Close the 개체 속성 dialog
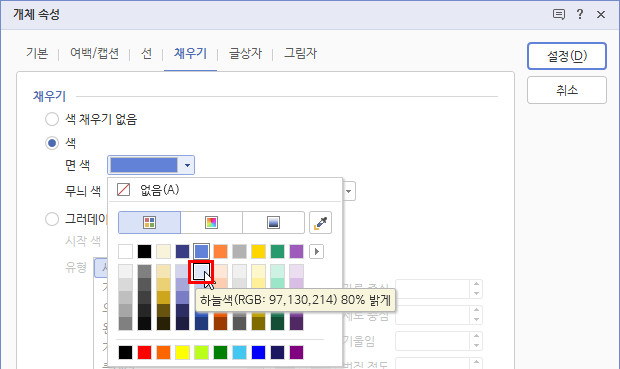620x369 pixels. click(601, 15)
